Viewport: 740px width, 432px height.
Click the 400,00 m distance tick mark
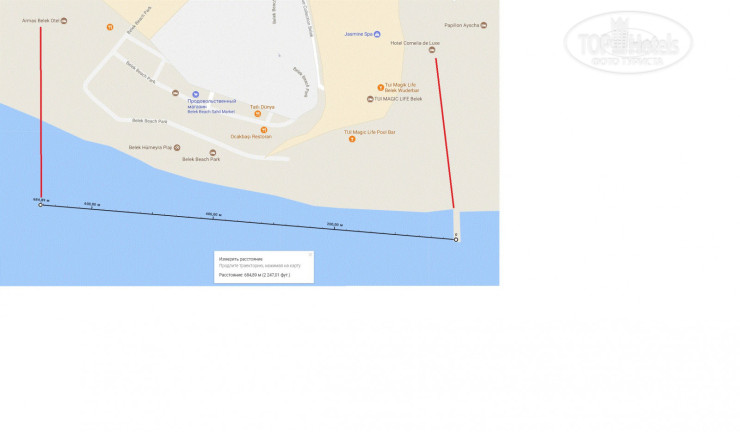pos(214,218)
